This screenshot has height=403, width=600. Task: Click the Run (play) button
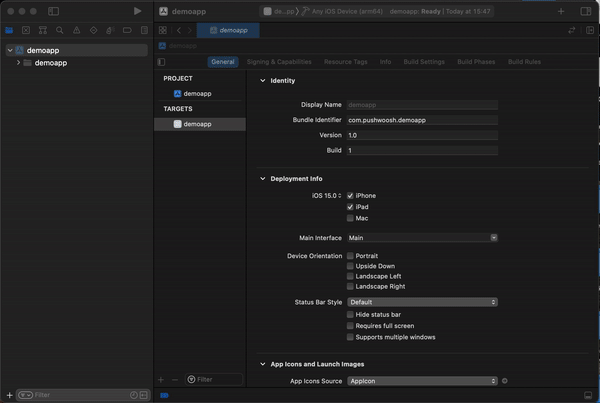(x=137, y=11)
